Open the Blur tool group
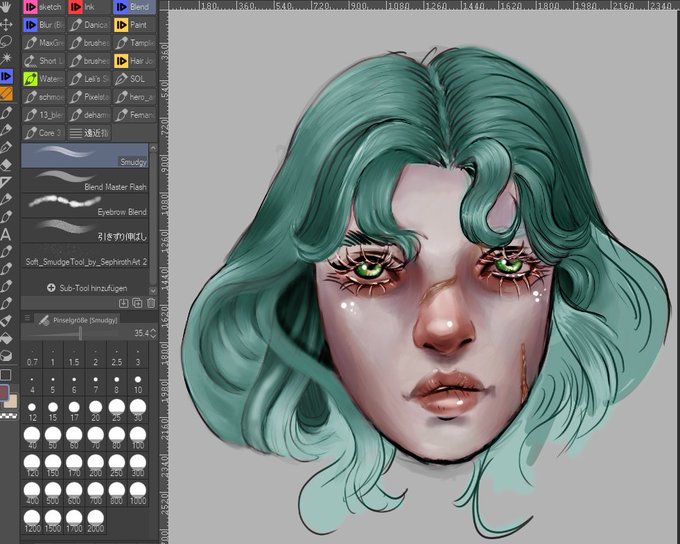The width and height of the screenshot is (680, 544). pos(43,25)
